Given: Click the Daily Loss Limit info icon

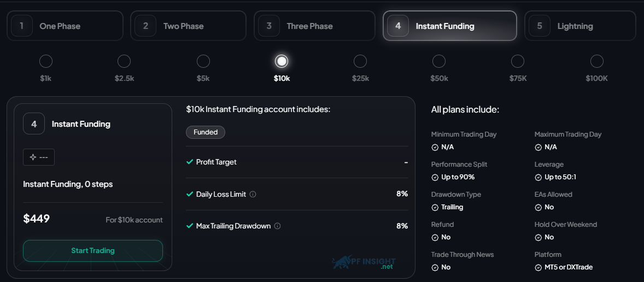Looking at the screenshot, I should tap(253, 194).
